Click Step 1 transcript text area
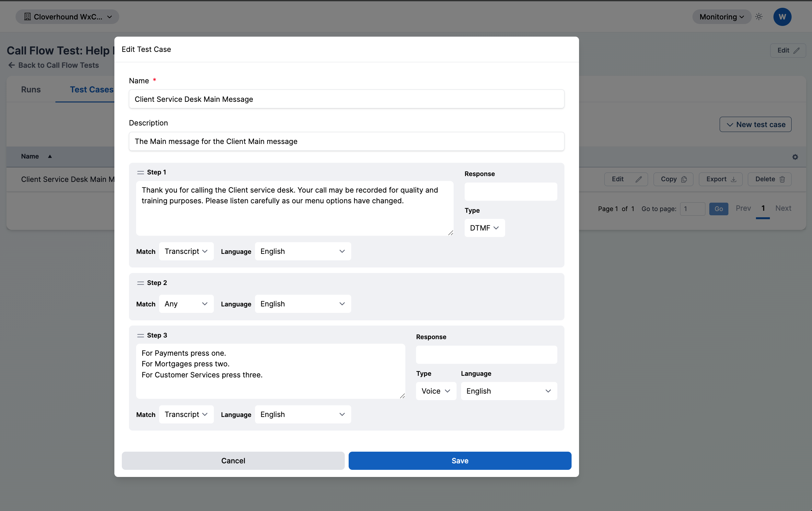 click(x=295, y=208)
